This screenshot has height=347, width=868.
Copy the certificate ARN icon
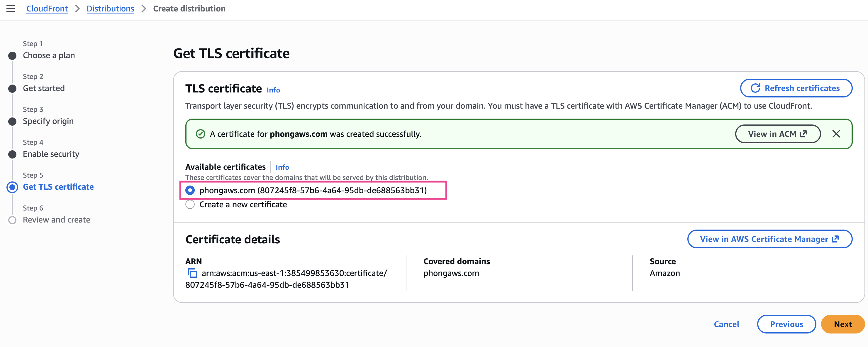coord(192,273)
